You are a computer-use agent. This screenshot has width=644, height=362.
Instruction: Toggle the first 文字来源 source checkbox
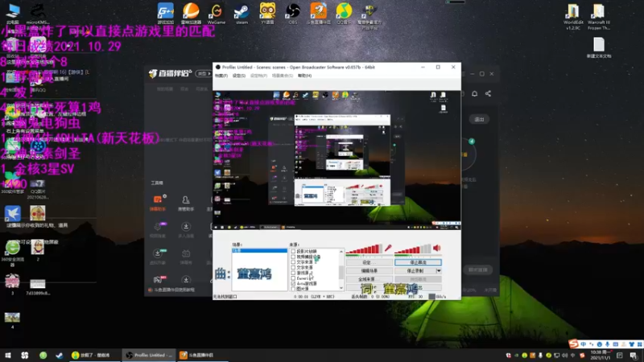click(x=293, y=262)
